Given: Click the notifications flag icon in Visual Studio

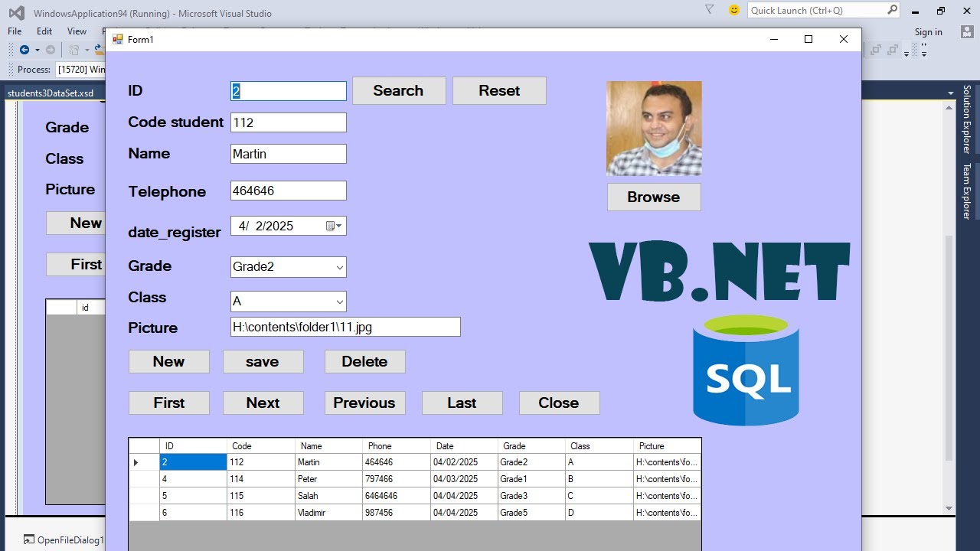Looking at the screenshot, I should [x=710, y=10].
